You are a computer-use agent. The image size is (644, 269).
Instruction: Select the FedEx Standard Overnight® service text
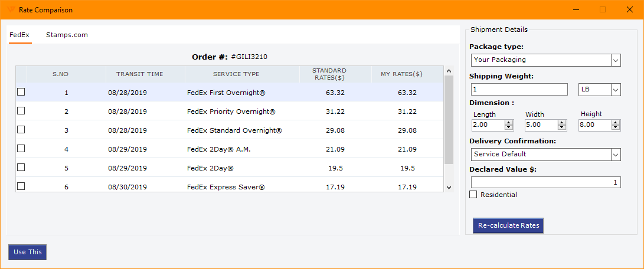point(234,130)
